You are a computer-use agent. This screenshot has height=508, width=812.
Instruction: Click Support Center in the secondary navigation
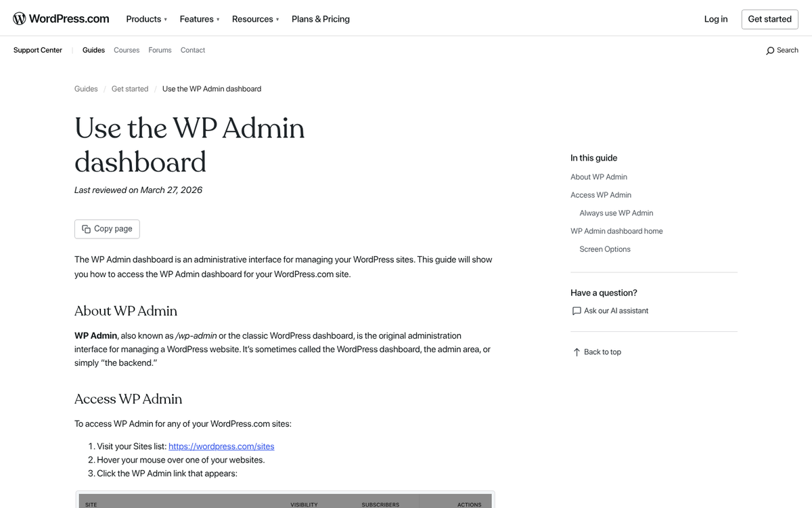coord(37,49)
